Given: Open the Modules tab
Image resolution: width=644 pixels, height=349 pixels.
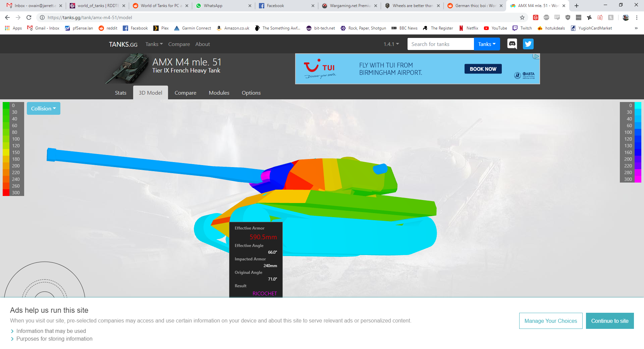Looking at the screenshot, I should tap(219, 93).
